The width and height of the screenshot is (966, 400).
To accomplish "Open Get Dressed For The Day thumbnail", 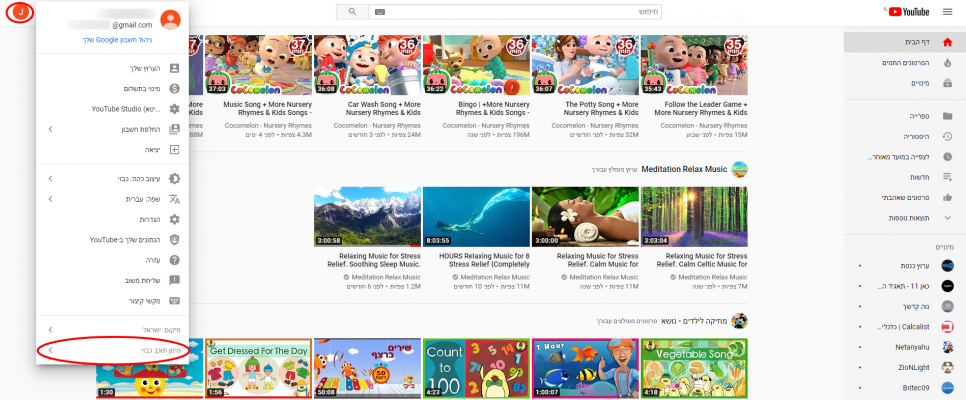I will coord(258,368).
